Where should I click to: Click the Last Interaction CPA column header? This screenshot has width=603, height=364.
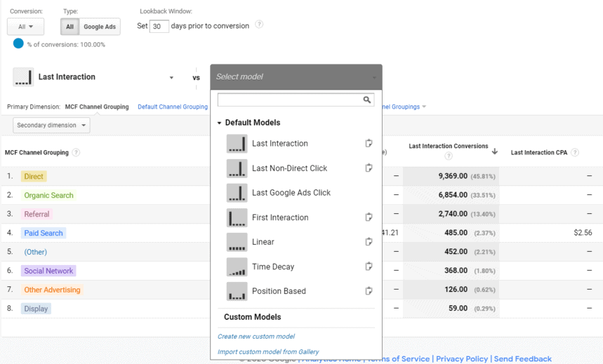point(539,153)
